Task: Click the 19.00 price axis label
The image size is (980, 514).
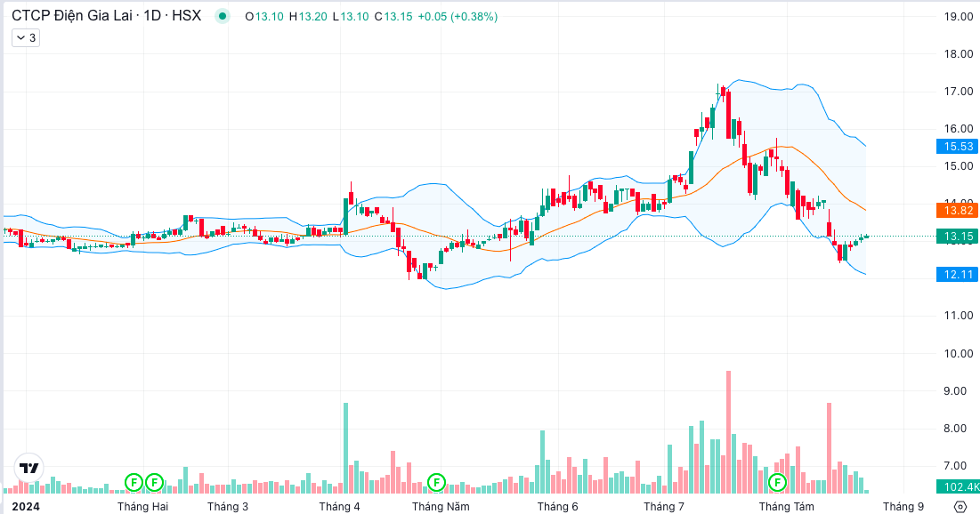Action: click(958, 17)
